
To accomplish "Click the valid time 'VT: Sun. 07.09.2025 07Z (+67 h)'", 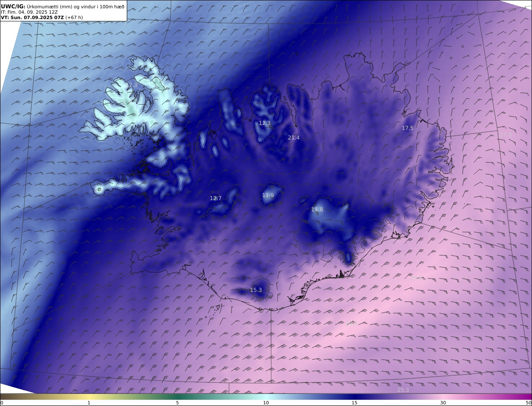I will [42, 17].
